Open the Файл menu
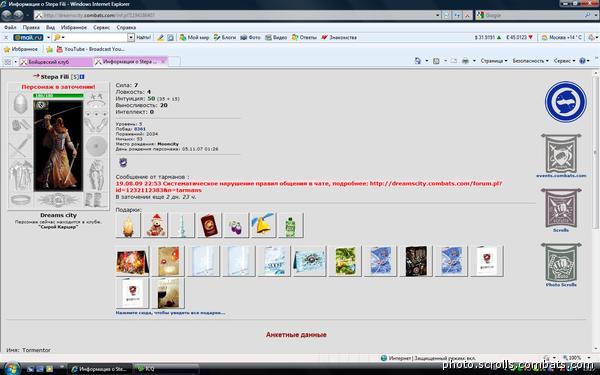 pos(10,28)
